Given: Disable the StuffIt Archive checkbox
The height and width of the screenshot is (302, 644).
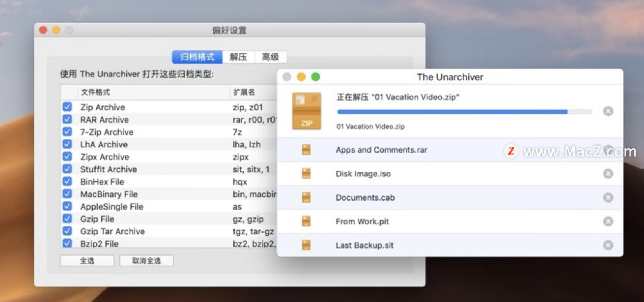Looking at the screenshot, I should coord(68,169).
